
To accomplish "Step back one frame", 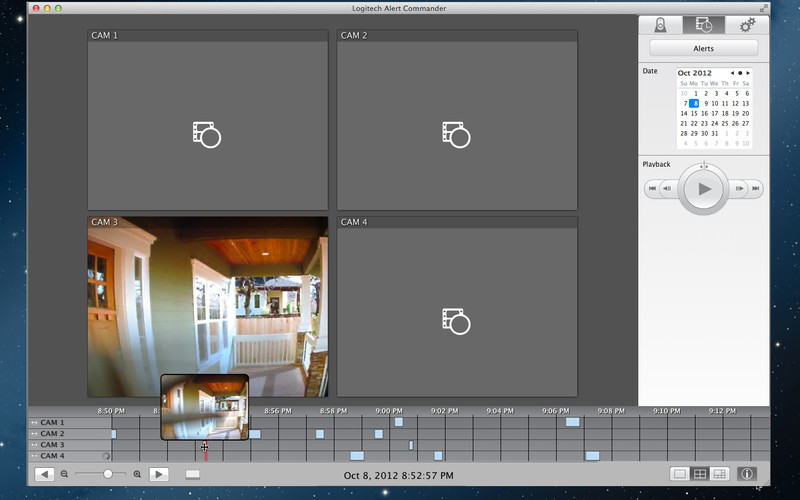I will click(x=668, y=188).
